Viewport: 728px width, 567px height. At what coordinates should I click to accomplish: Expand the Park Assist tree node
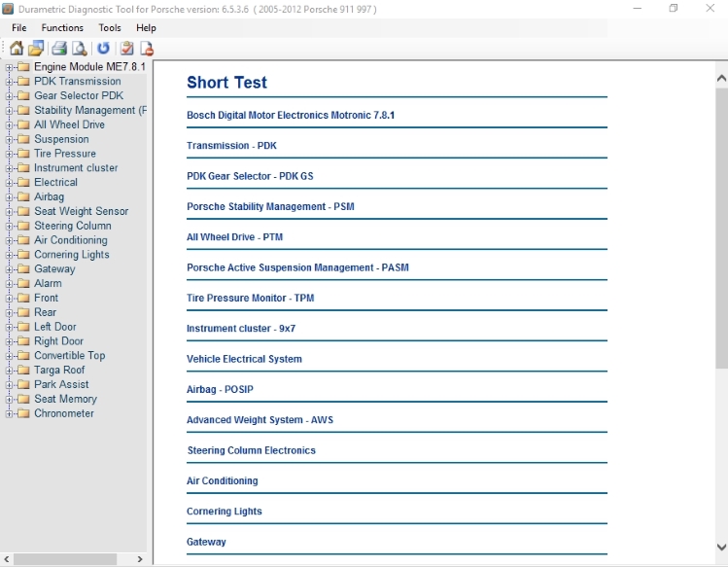point(9,385)
